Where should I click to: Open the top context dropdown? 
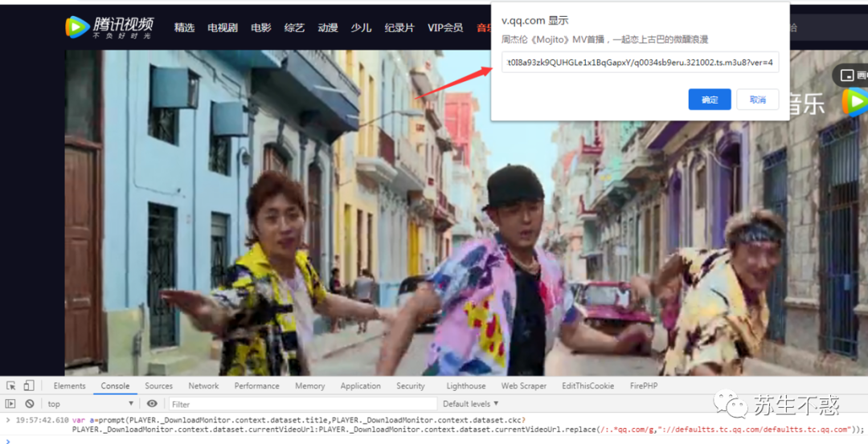(91, 404)
